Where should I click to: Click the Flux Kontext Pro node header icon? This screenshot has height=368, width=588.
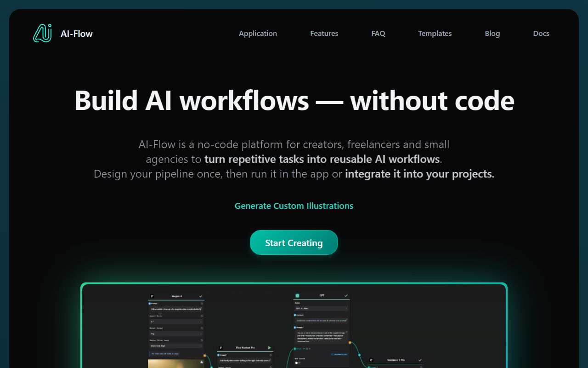click(221, 348)
